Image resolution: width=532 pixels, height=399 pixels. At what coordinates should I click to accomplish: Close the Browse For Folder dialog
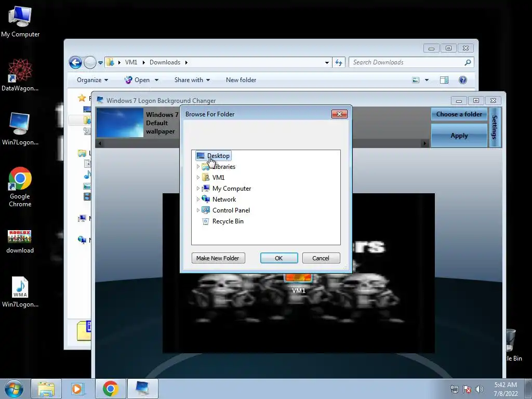[x=339, y=114]
